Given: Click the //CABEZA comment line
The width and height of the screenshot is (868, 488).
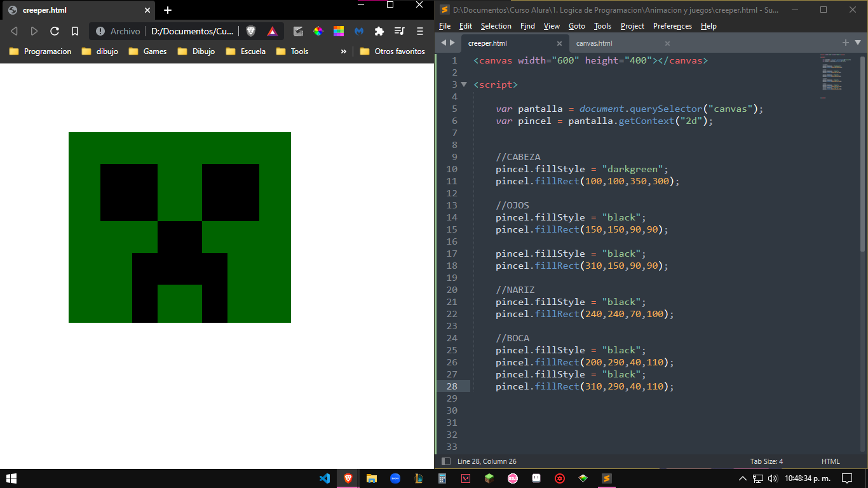Looking at the screenshot, I should click(x=518, y=157).
